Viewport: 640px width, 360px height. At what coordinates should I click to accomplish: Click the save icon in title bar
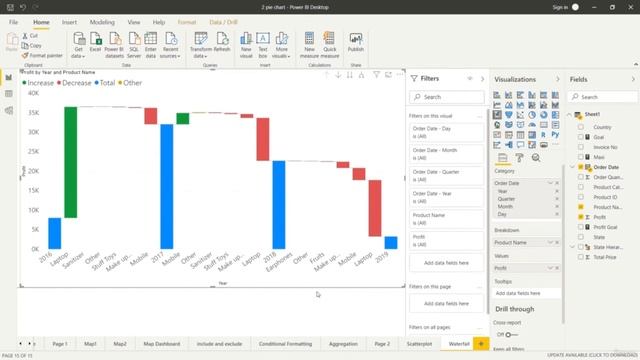pos(10,7)
